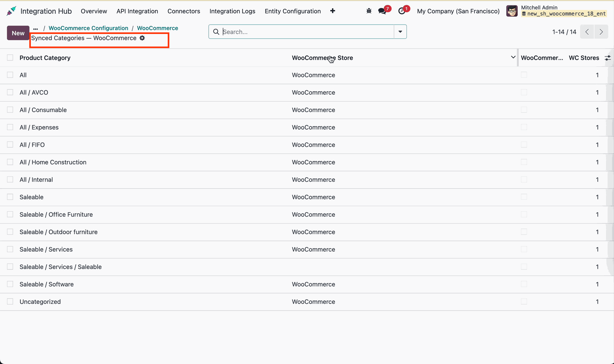Toggle WooCommerce checkbox in All row
Image resolution: width=614 pixels, height=364 pixels.
click(524, 75)
